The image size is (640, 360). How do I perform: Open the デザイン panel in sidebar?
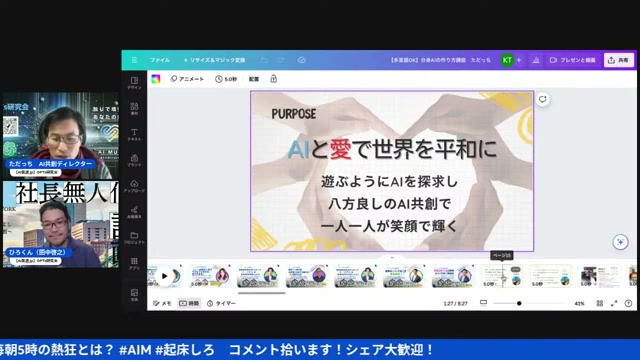[134, 82]
